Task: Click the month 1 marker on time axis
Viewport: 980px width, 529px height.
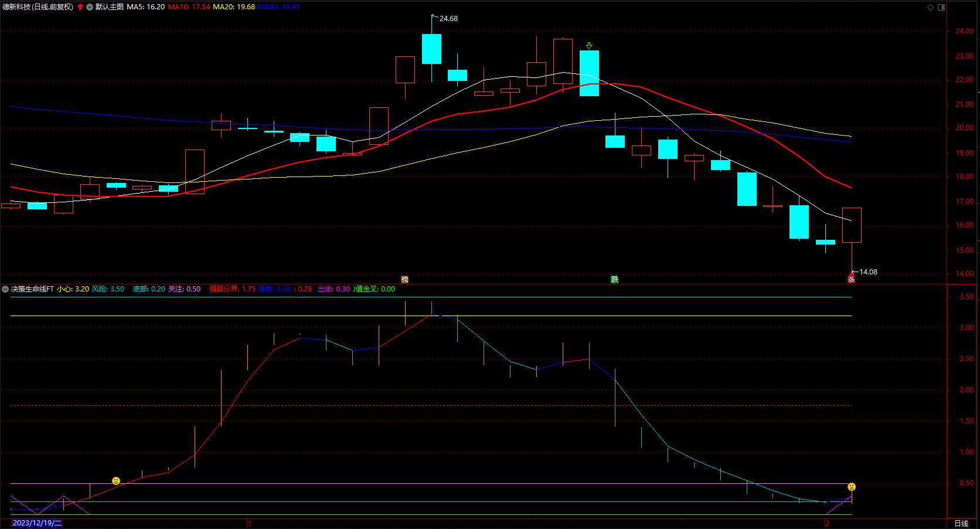Action: [250, 523]
